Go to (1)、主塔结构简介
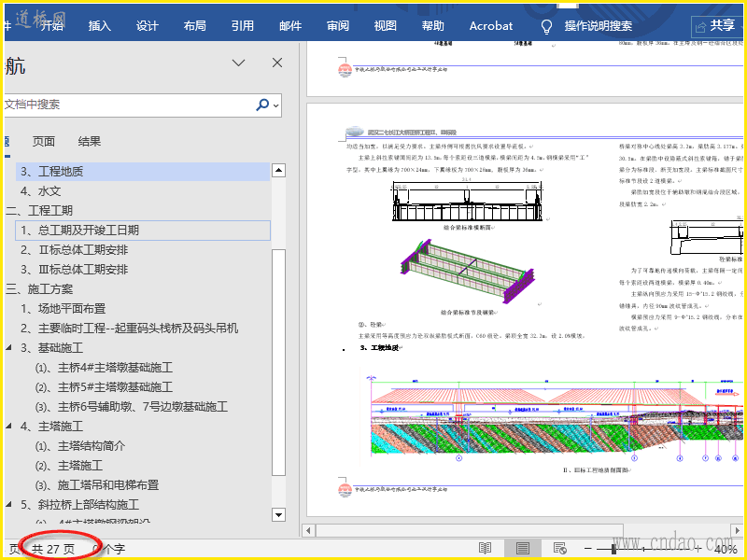 tap(80, 446)
